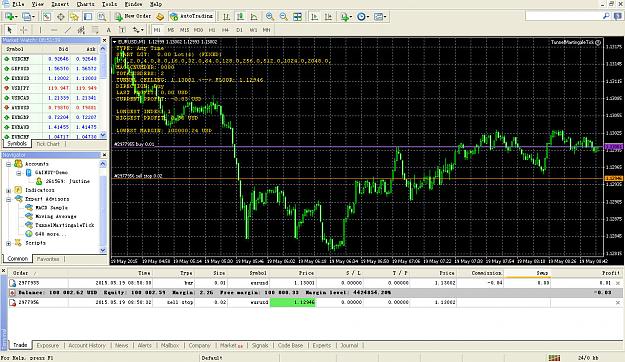This screenshot has width=625, height=362.
Task: Switch timeframe to H1
Action: (x=212, y=30)
